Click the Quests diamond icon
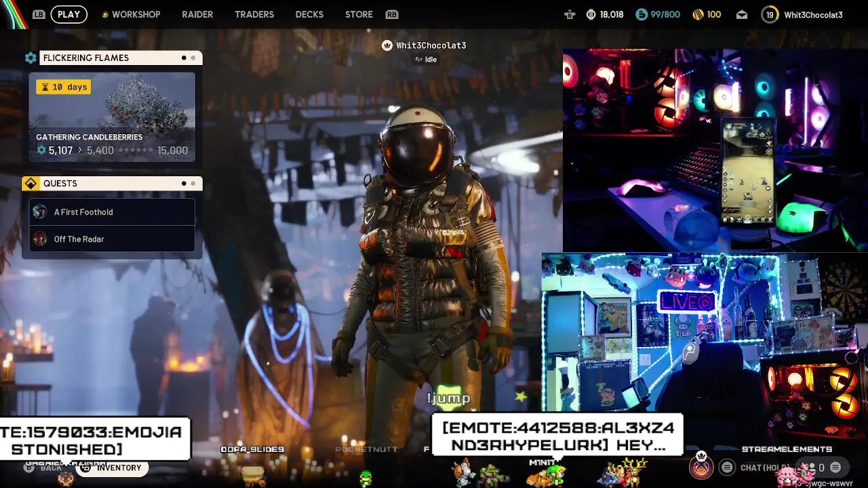868x488 pixels. pos(31,184)
